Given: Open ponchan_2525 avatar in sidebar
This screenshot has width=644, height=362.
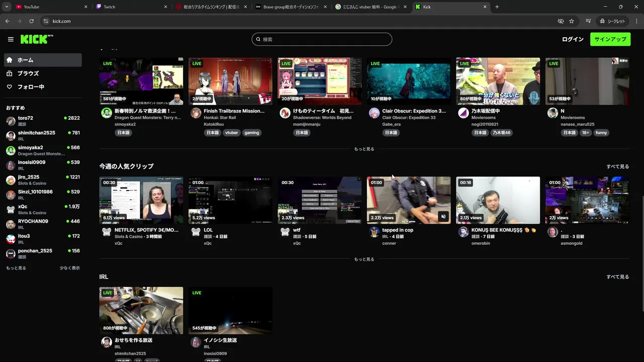Looking at the screenshot, I should (11, 253).
